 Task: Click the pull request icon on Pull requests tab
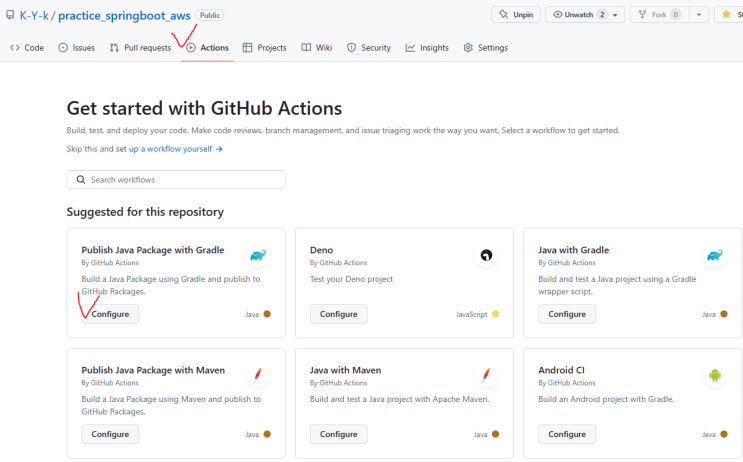[x=114, y=48]
